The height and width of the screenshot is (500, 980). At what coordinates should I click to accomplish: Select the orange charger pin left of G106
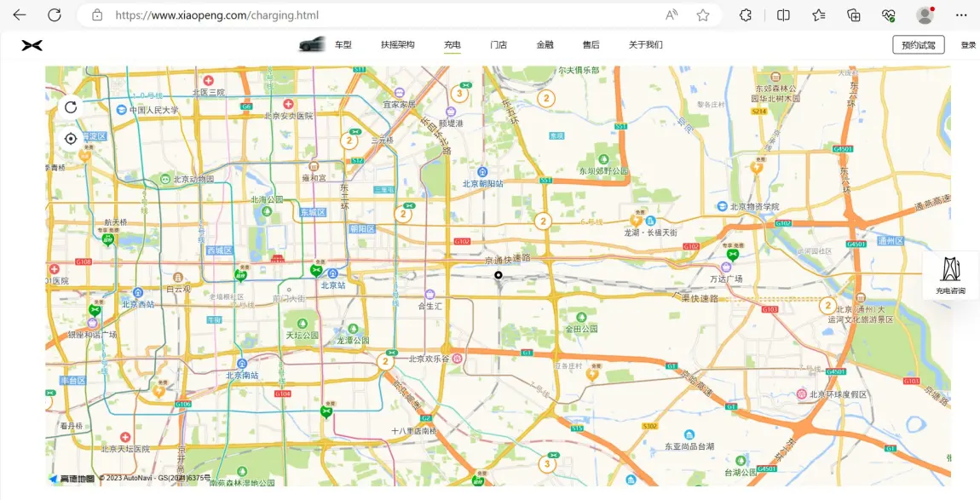(x=159, y=391)
